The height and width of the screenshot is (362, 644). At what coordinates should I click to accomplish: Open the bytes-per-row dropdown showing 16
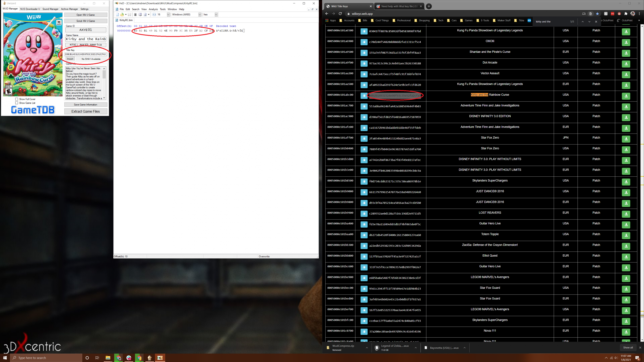[x=168, y=15]
